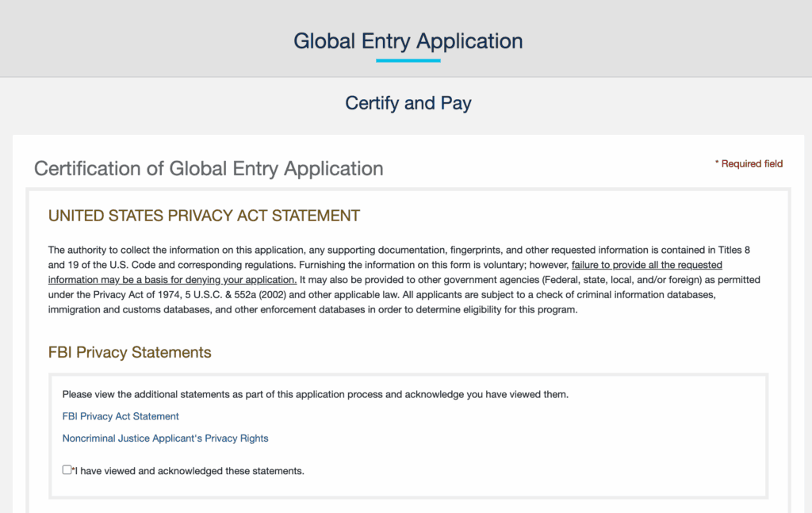Click the UNITED STATES PRIVACY ACT STATEMENT heading
The height and width of the screenshot is (513, 812).
click(204, 215)
